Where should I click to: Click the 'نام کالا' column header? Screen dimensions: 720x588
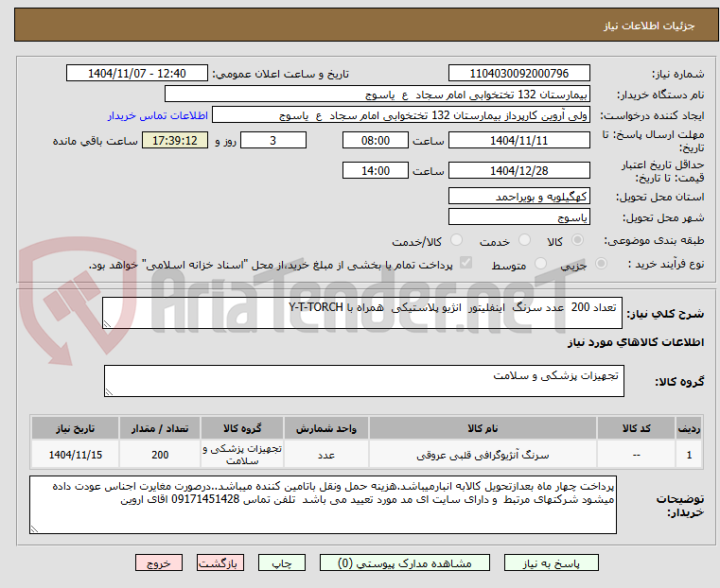pos(483,428)
